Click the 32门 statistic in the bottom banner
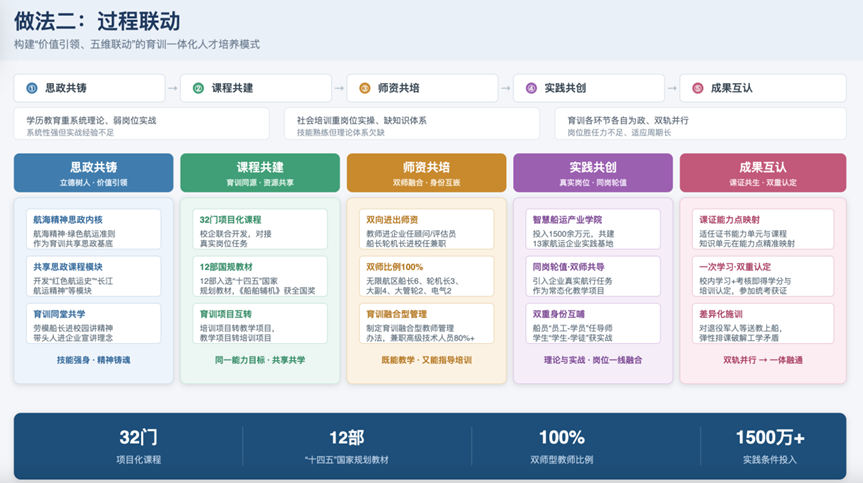 tap(138, 437)
